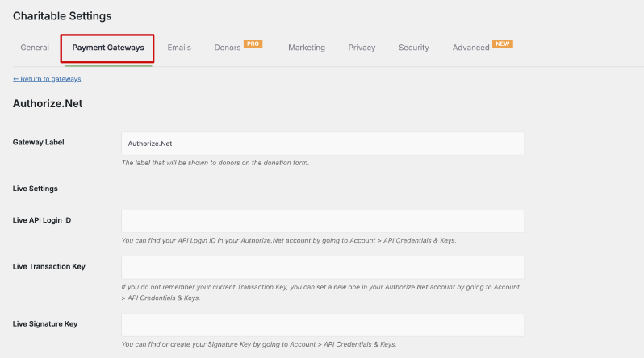The height and width of the screenshot is (358, 644).
Task: Click the Charitable Settings page title
Action: point(62,16)
